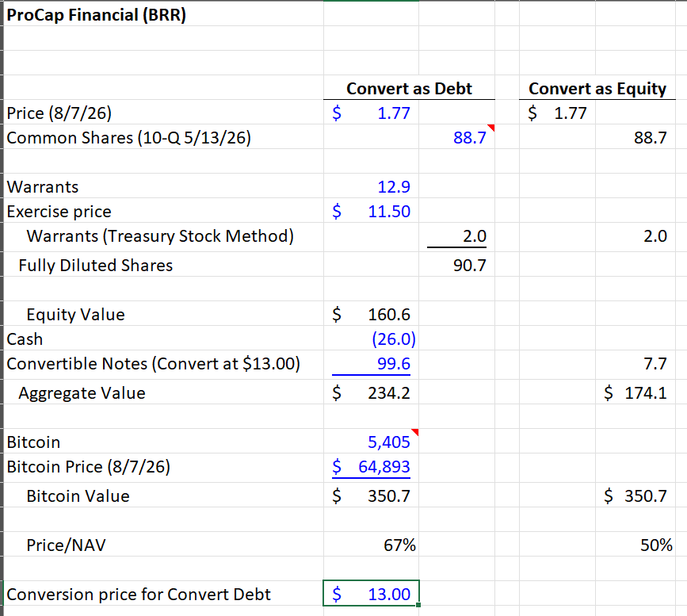Click the Convert as Equity header
The width and height of the screenshot is (687, 616).
tap(597, 89)
